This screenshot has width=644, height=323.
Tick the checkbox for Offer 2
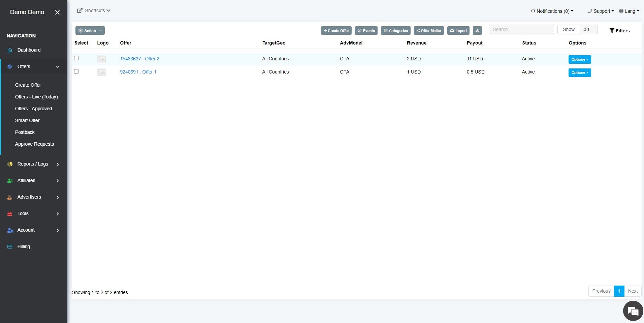coord(76,58)
